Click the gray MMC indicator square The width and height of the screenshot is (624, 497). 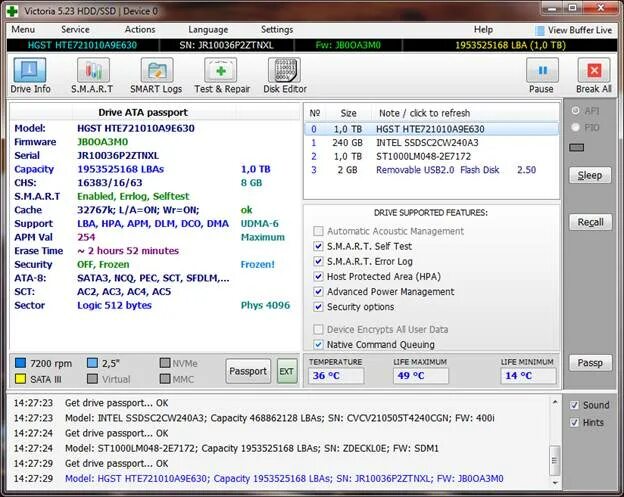click(165, 379)
